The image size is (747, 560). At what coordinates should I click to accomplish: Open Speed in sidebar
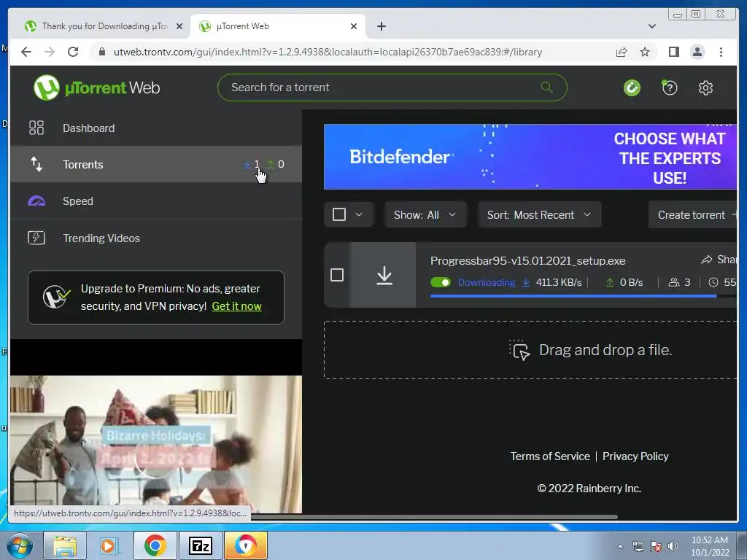click(156, 201)
